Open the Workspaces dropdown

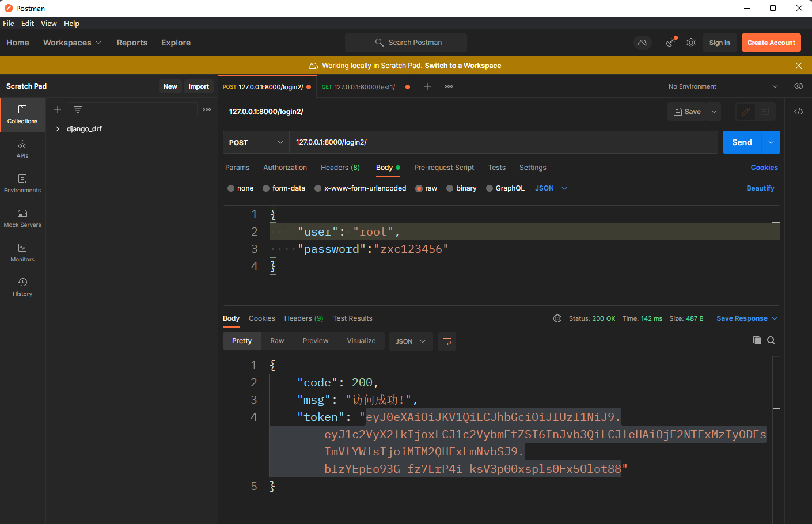(72, 43)
